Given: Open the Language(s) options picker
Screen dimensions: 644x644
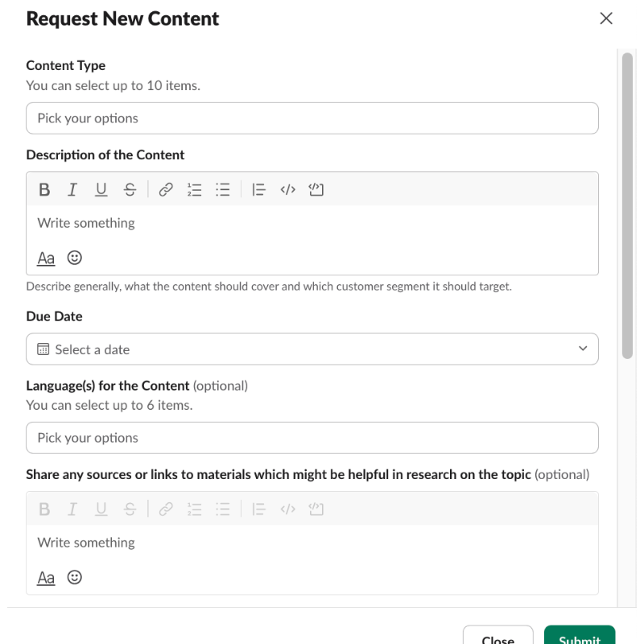Looking at the screenshot, I should (x=312, y=438).
